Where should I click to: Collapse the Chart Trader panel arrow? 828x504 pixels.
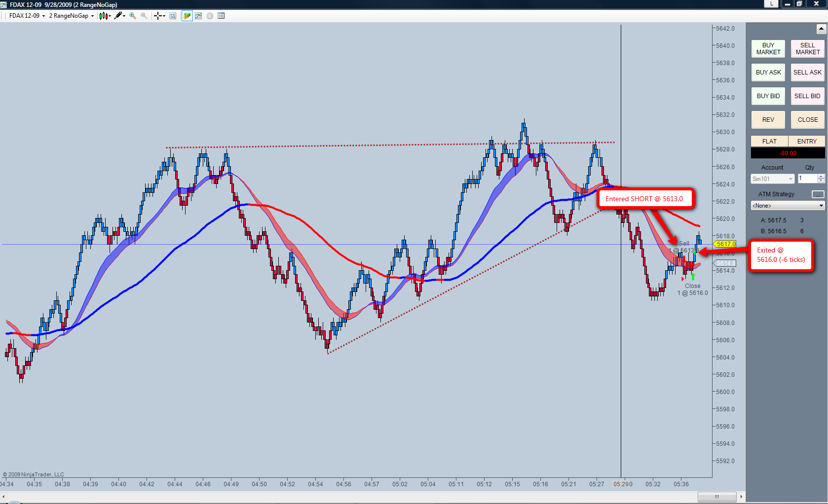point(821,29)
